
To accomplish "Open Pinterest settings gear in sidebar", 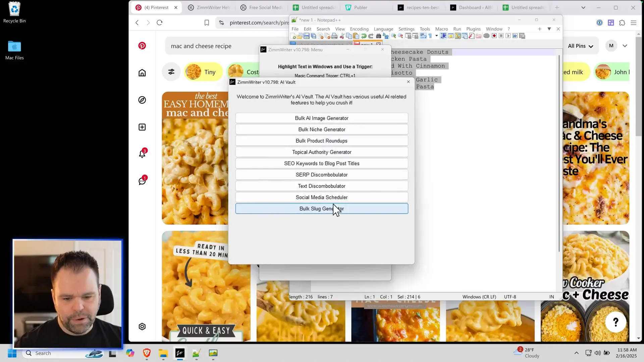I will tap(142, 326).
